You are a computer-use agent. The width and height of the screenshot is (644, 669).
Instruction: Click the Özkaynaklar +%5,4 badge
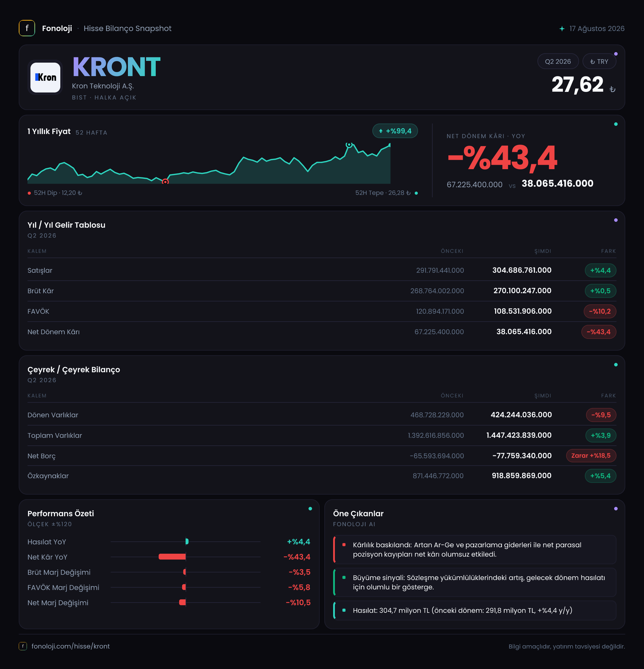click(x=600, y=476)
